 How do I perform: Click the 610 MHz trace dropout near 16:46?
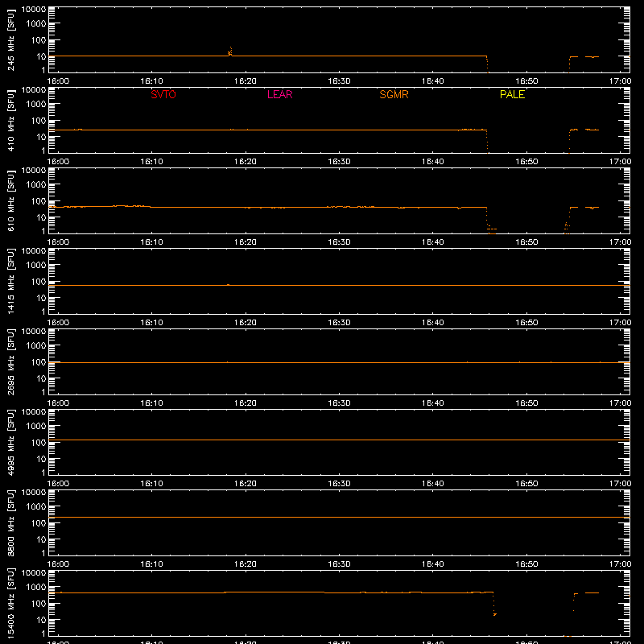tap(490, 222)
